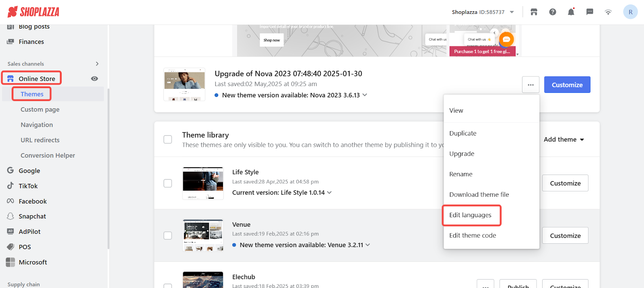Image resolution: width=644 pixels, height=288 pixels.
Task: Open the help question mark icon
Action: coord(553,12)
